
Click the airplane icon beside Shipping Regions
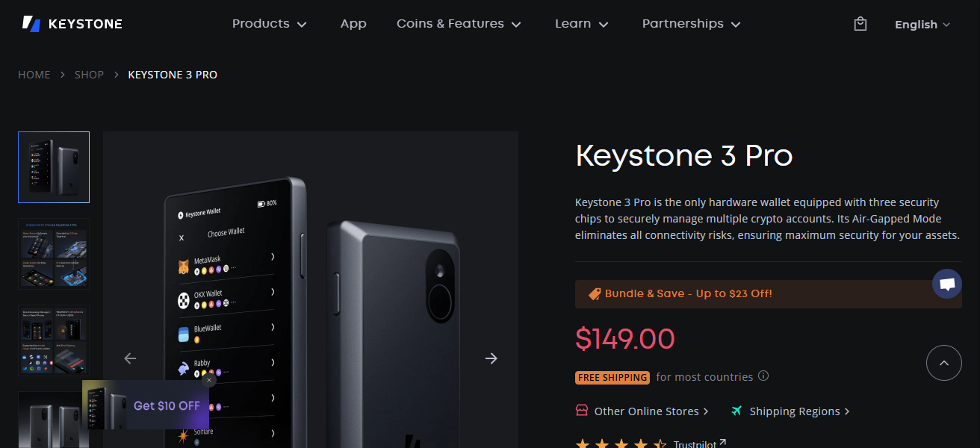[x=736, y=411]
